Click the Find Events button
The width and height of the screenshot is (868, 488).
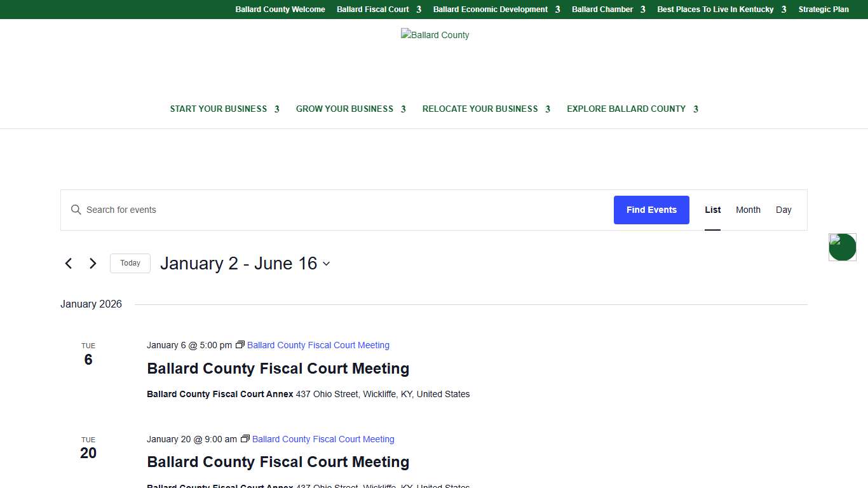pyautogui.click(x=651, y=210)
